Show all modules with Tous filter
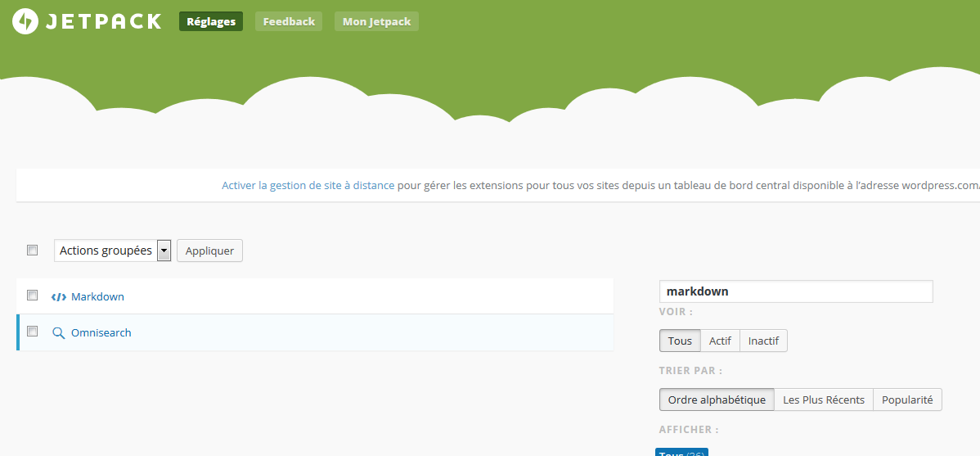Screen dimensions: 980x456 pos(680,341)
